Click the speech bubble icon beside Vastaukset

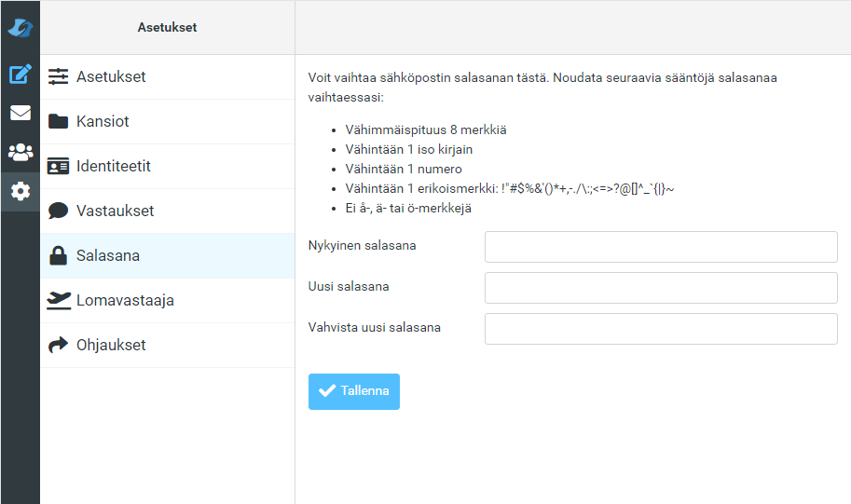(58, 211)
